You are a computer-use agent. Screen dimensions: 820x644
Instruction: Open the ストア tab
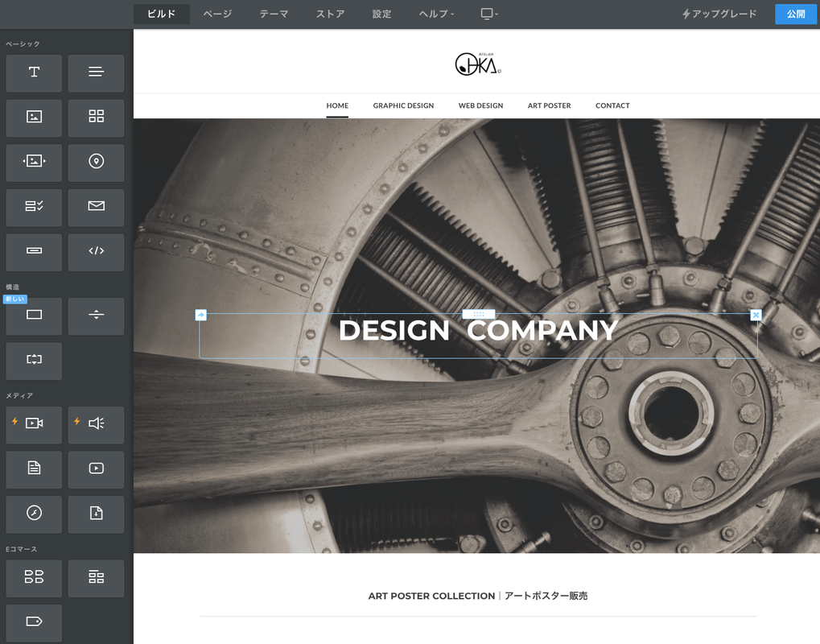coord(331,14)
